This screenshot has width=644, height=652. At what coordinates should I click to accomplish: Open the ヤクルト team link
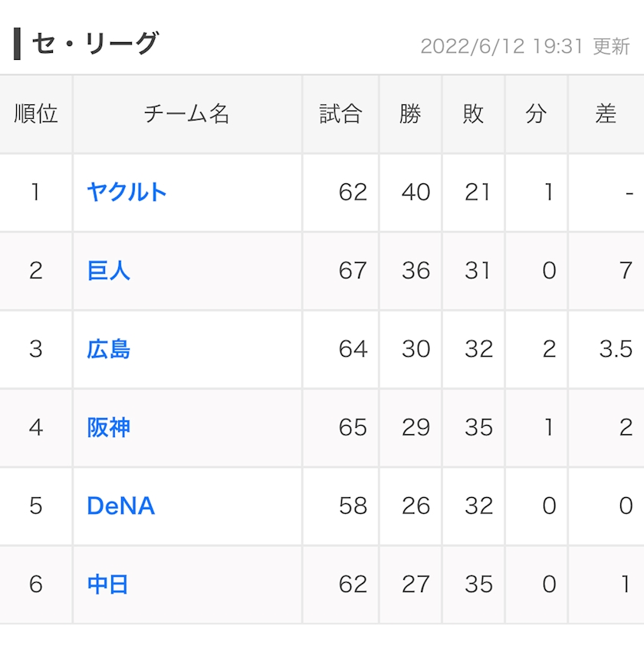127,192
